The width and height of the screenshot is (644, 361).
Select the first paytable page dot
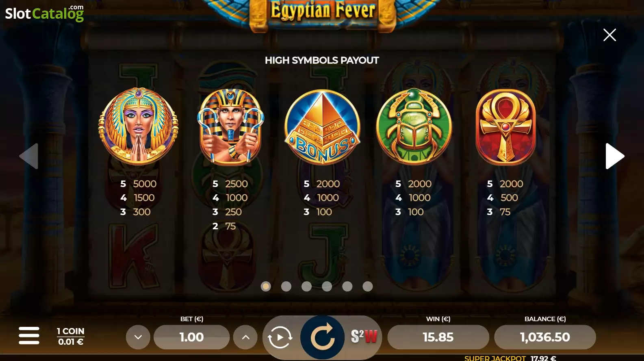point(266,287)
